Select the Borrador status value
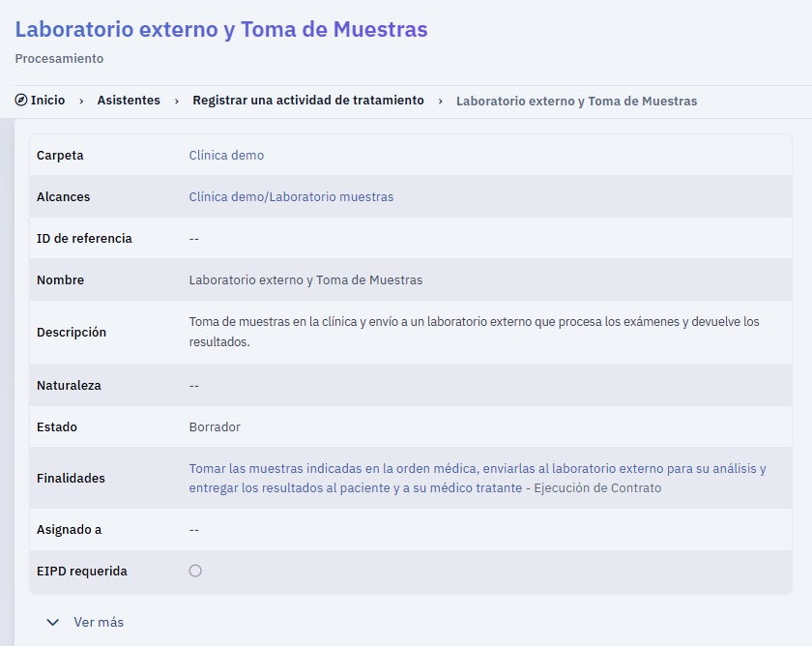The width and height of the screenshot is (812, 646). click(215, 426)
